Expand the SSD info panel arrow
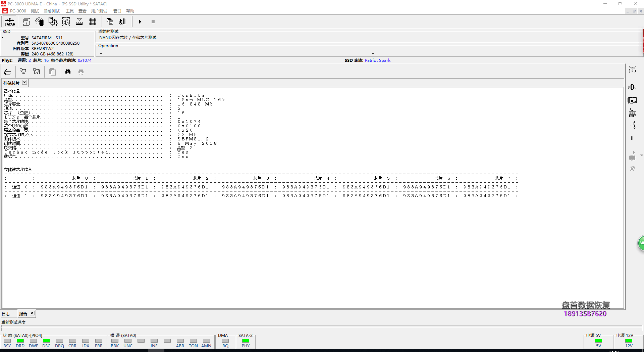The image size is (644, 352). point(2,37)
